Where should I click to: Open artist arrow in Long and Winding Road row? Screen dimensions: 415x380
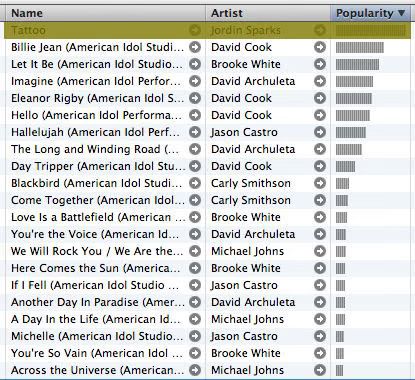320,149
